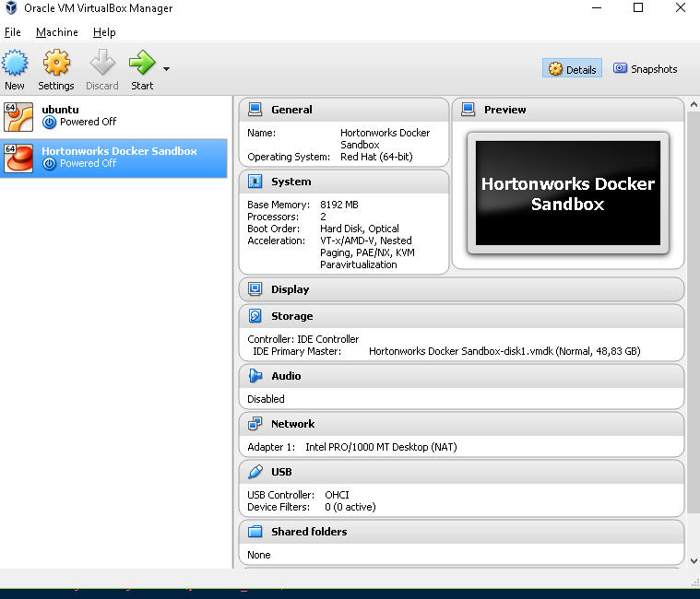Open Storage settings via its header
Image resolution: width=700 pixels, height=599 pixels.
tap(461, 316)
